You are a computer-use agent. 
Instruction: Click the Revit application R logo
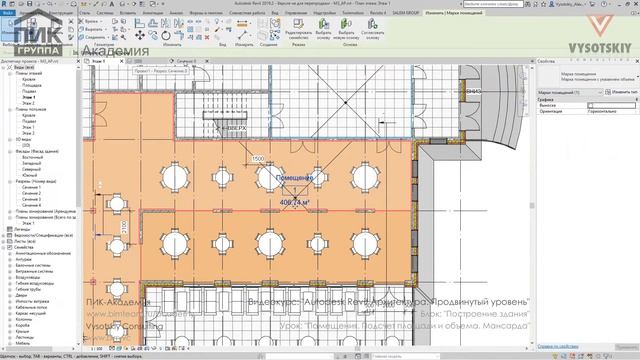tap(4, 4)
